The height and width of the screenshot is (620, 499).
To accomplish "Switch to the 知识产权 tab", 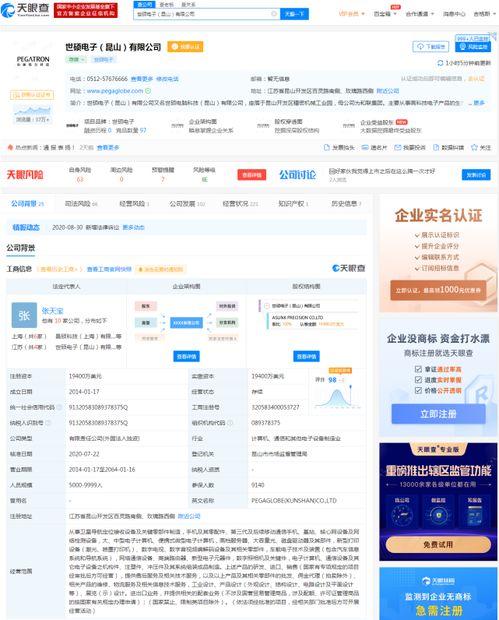I will pos(293,204).
